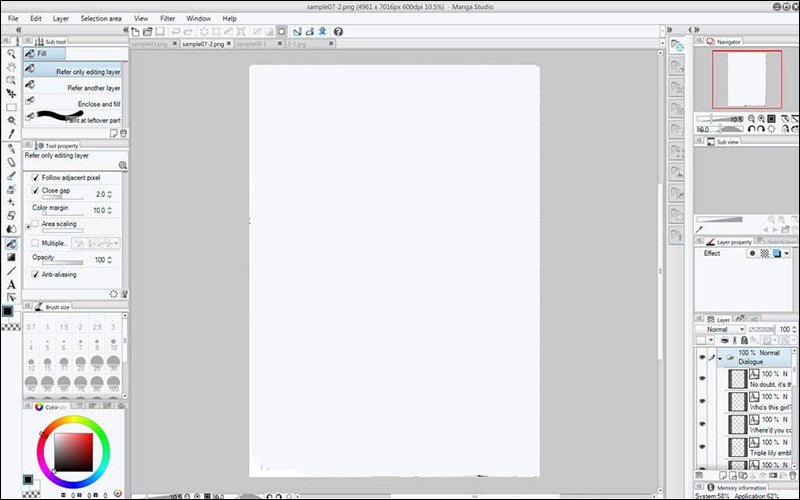Choose 'Paint at leftover part' sub tool
The image size is (800, 500).
point(72,118)
